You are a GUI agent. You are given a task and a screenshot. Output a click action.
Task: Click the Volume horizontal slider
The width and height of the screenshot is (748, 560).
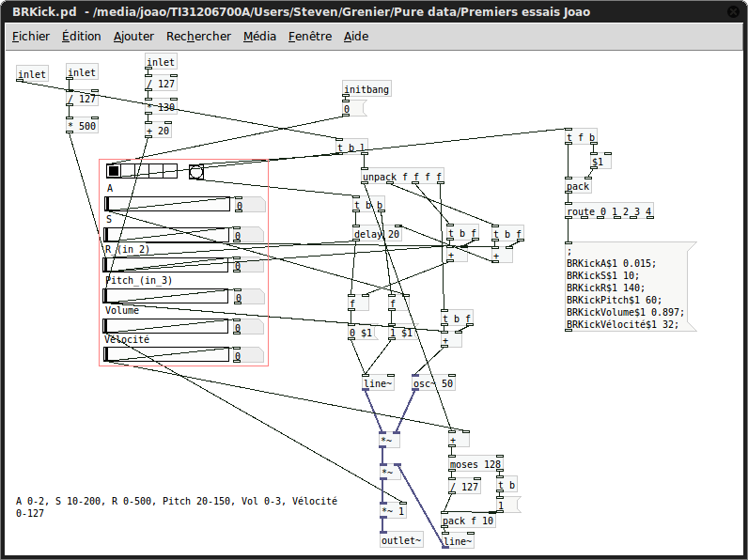(166, 326)
